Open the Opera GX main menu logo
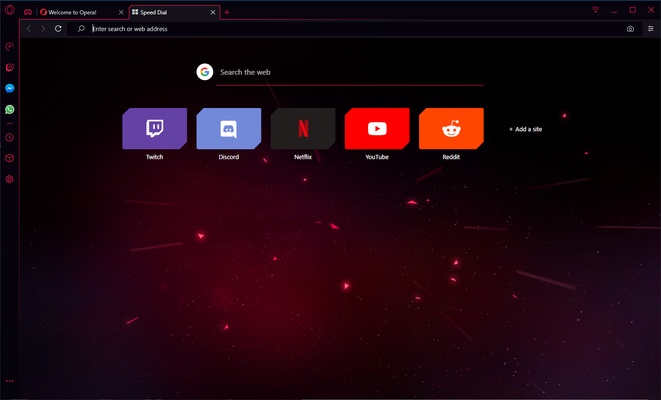The image size is (661, 400). (9, 9)
